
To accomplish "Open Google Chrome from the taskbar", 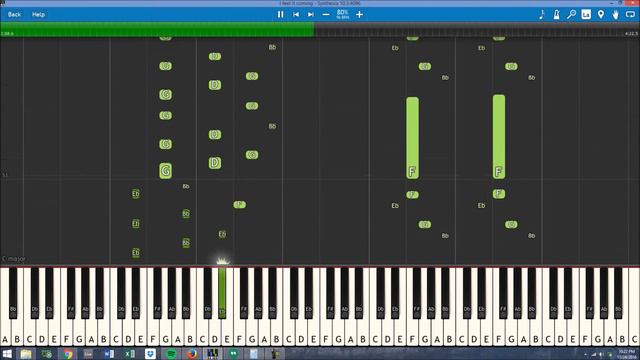I will coord(68,354).
